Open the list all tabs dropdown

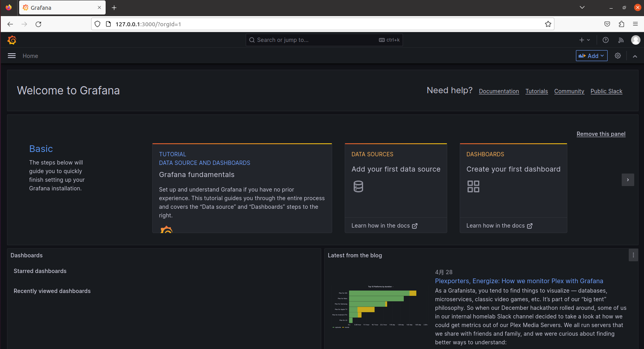(582, 7)
